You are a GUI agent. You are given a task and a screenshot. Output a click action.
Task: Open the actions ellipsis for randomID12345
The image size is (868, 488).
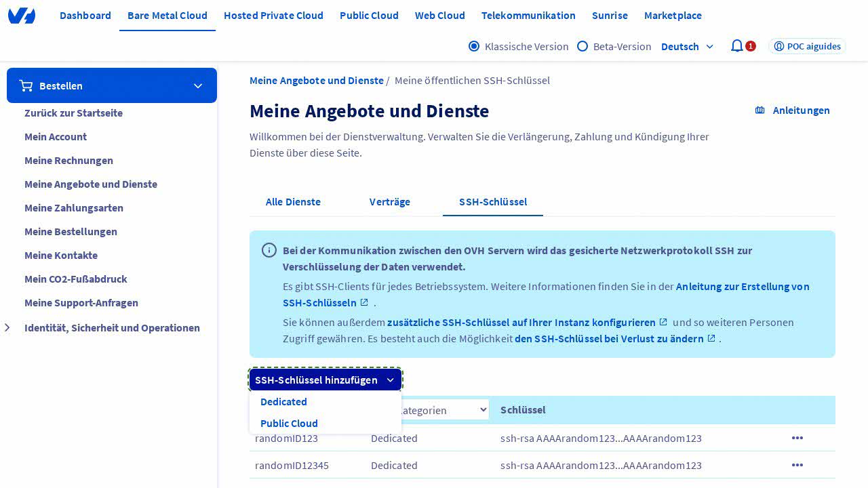point(797,465)
